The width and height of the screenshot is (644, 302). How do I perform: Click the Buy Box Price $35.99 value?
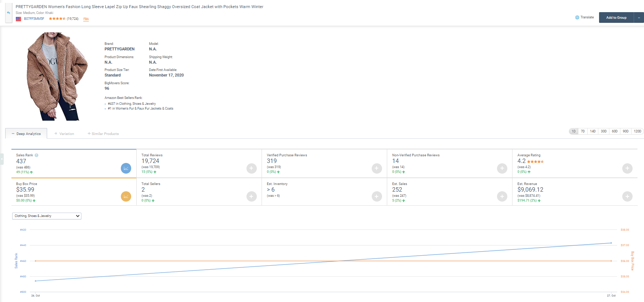coord(25,190)
